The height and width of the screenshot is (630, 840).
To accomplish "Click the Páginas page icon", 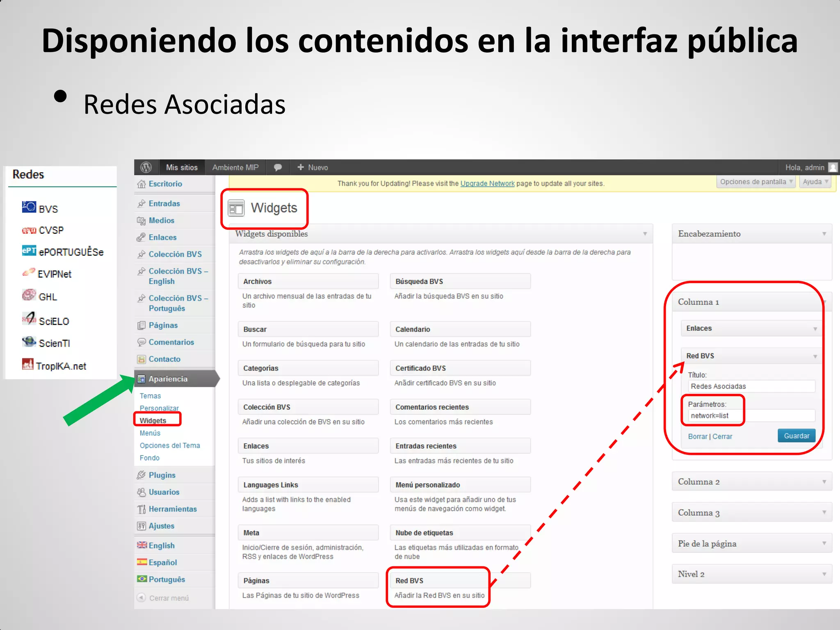I will pos(142,325).
